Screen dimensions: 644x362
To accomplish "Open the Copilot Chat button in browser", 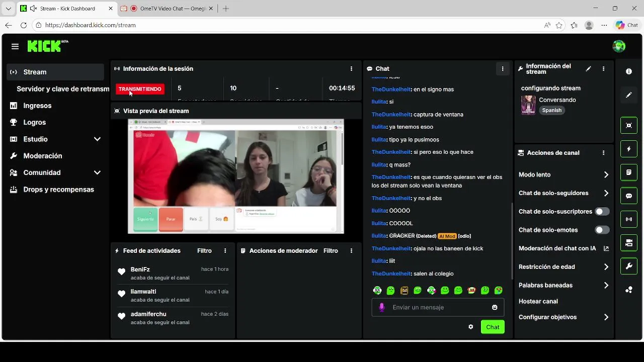I will (x=627, y=25).
